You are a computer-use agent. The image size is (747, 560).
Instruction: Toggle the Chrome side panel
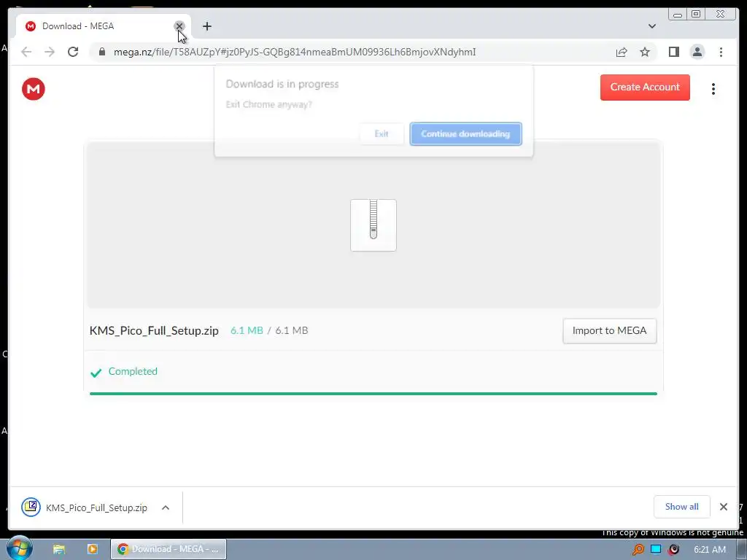[x=673, y=52]
